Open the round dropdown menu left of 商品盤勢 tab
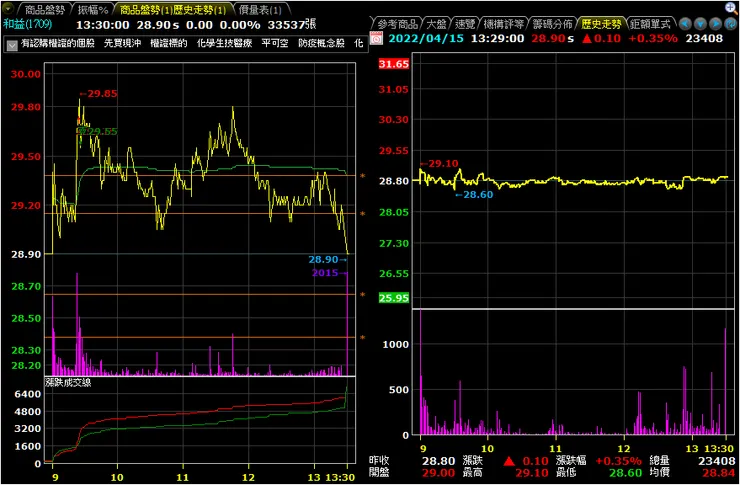 tap(8, 8)
